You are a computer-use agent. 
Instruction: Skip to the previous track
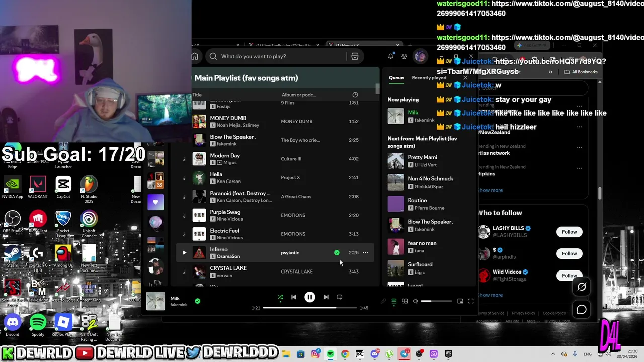point(294,297)
